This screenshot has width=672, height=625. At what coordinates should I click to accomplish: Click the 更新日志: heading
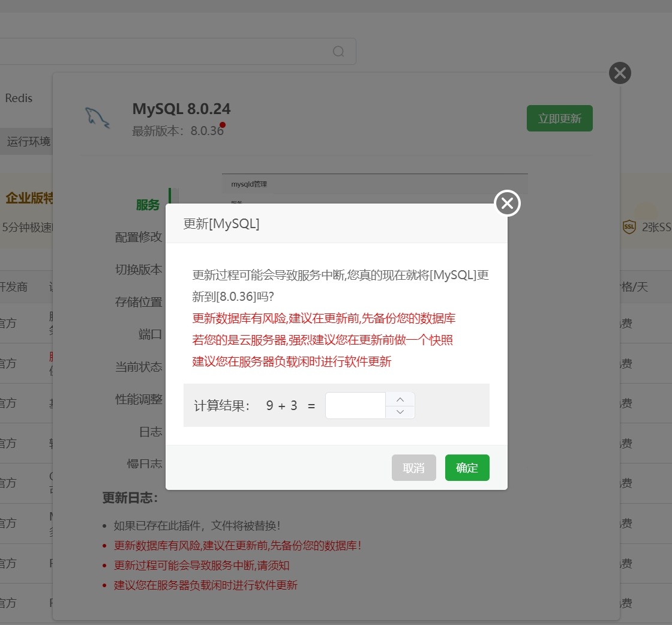point(130,498)
